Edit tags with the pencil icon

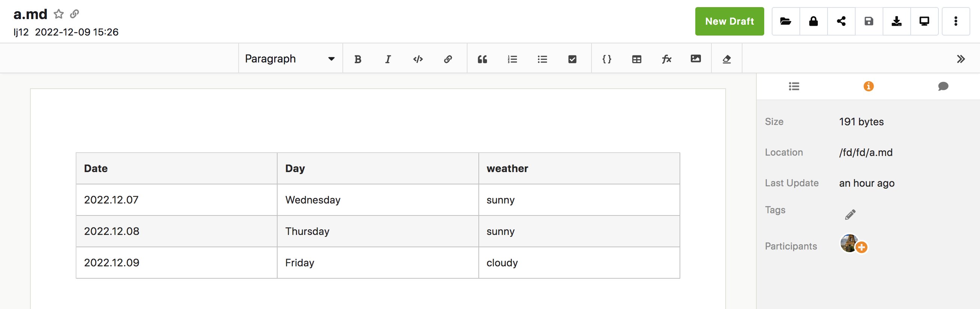point(850,215)
